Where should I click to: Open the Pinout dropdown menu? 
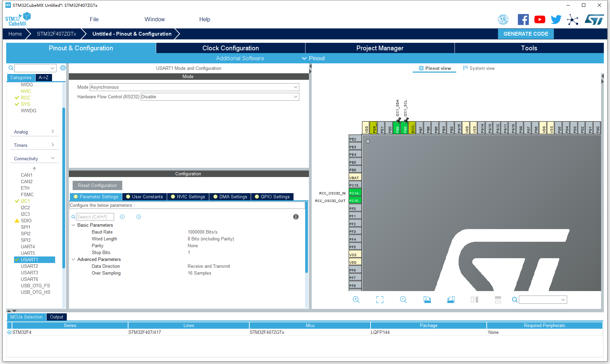(313, 58)
